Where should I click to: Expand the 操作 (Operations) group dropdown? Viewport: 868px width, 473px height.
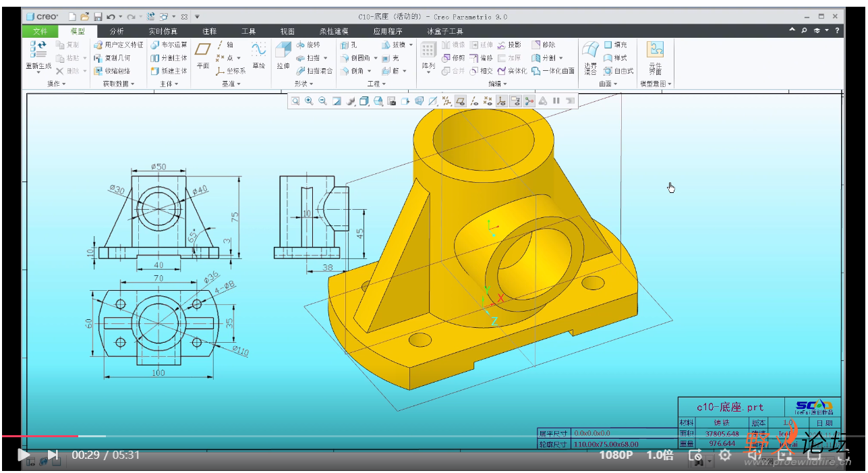click(55, 84)
